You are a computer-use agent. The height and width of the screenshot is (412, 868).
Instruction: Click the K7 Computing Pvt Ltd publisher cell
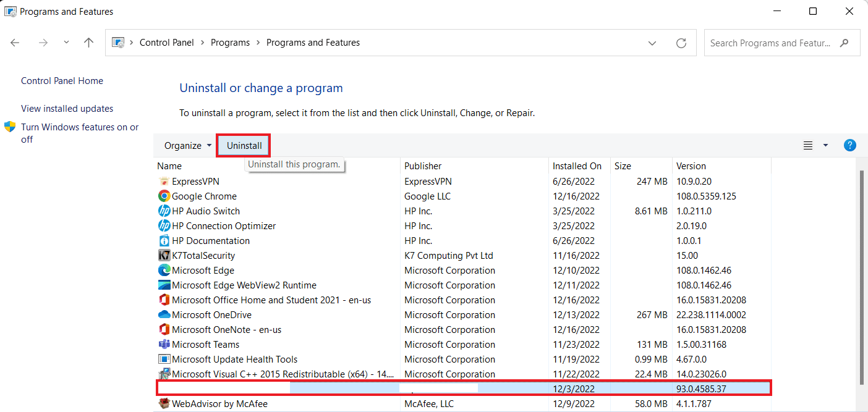click(449, 256)
